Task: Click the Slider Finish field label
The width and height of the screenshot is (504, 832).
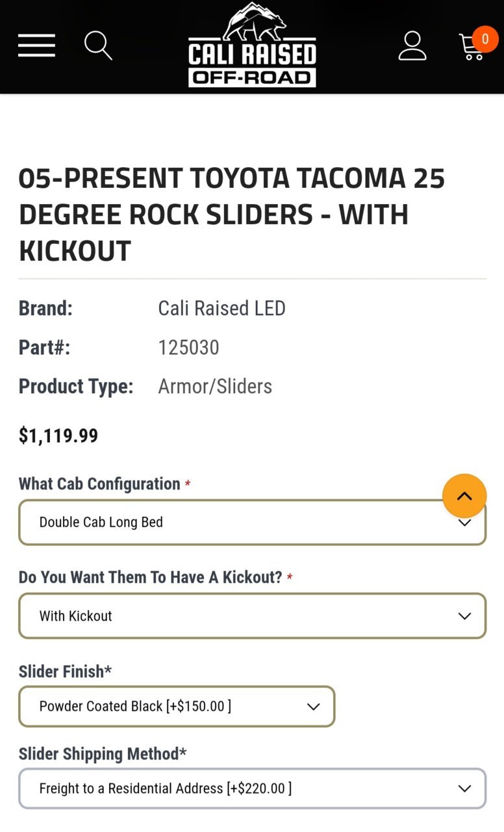Action: click(x=65, y=671)
